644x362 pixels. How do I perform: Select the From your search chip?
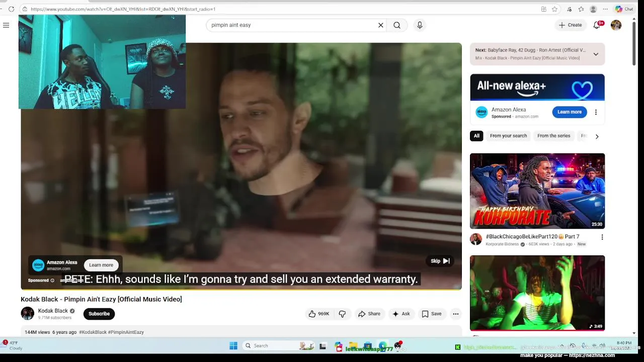point(508,136)
